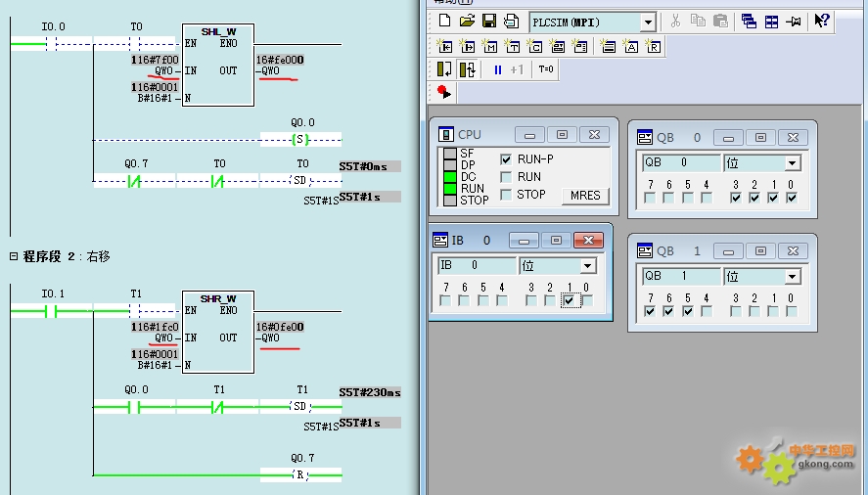Open a simulation file with folder icon

467,22
